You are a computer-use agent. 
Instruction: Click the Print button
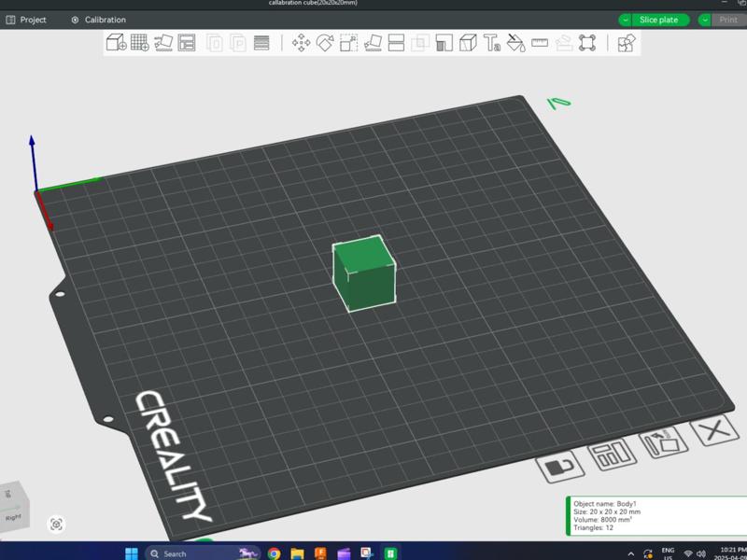point(728,20)
